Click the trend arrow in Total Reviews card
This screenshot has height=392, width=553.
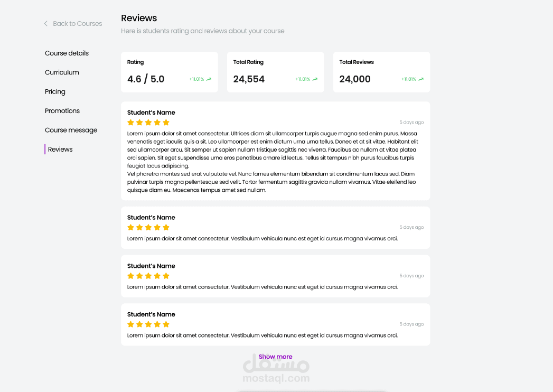point(421,79)
